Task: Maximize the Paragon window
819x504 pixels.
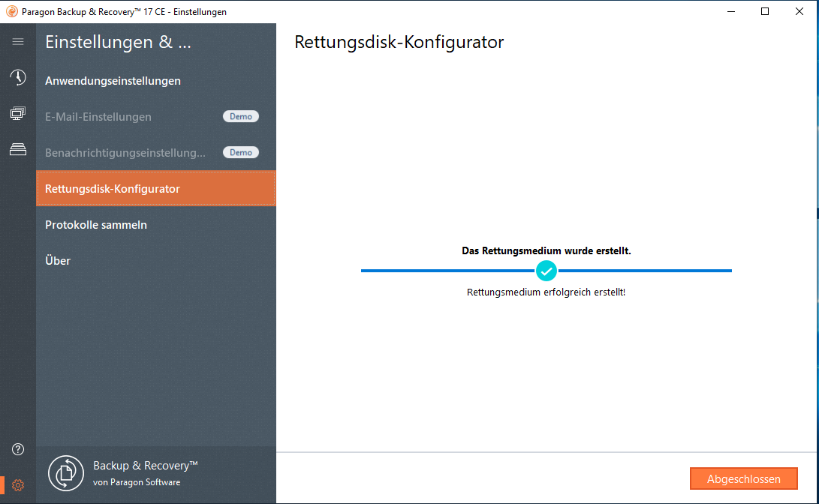Action: pyautogui.click(x=765, y=11)
